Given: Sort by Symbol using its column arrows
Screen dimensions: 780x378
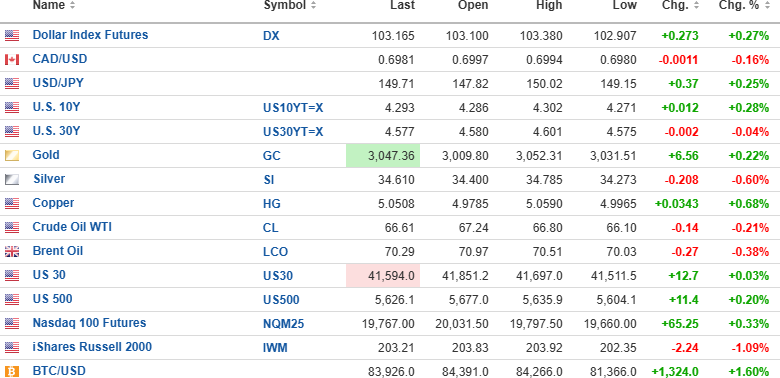Looking at the screenshot, I should 313,5.
